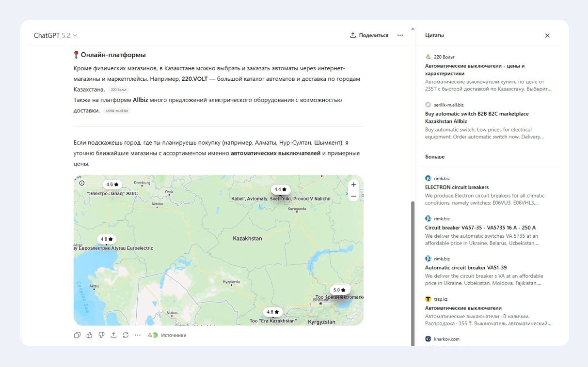Click the kharkov.com source entry

click(x=489, y=340)
